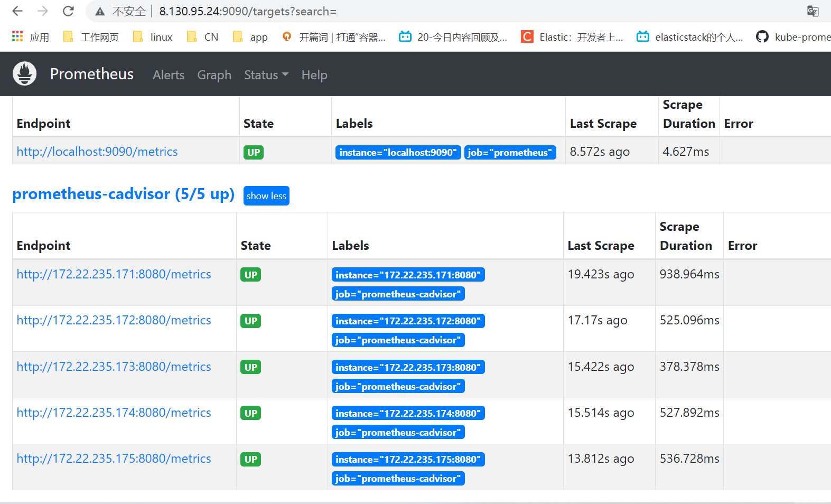Image resolution: width=831 pixels, height=504 pixels.
Task: Click the browser forward arrow
Action: pos(43,11)
